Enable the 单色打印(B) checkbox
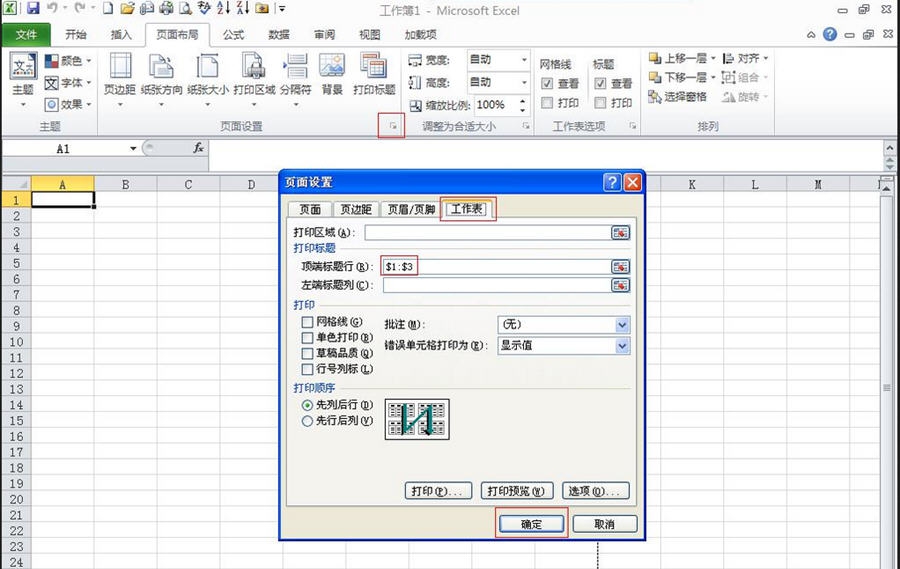900x569 pixels. click(307, 338)
